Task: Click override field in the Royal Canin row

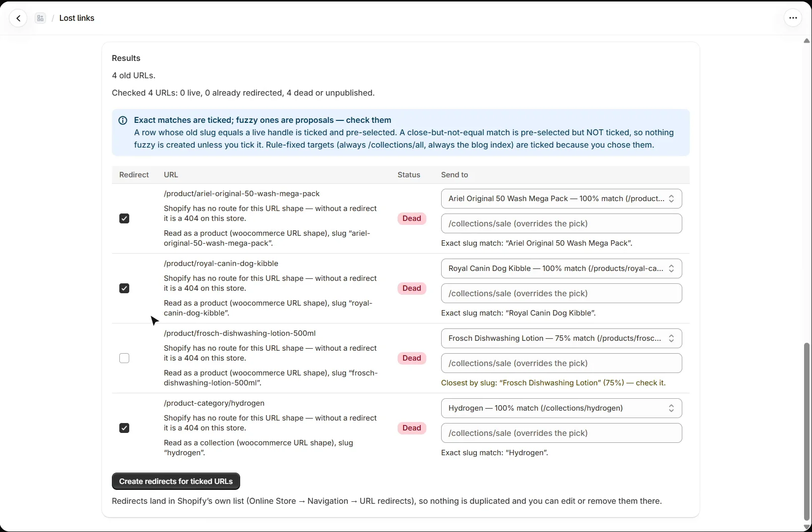Action: [x=561, y=293]
